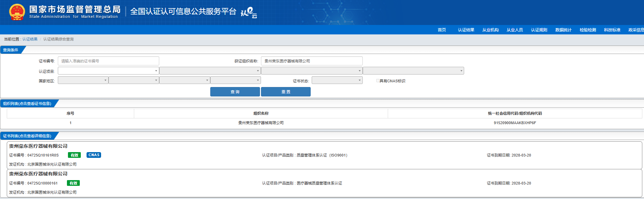Toggle the 具有CNAS标识 checkbox

tap(378, 81)
